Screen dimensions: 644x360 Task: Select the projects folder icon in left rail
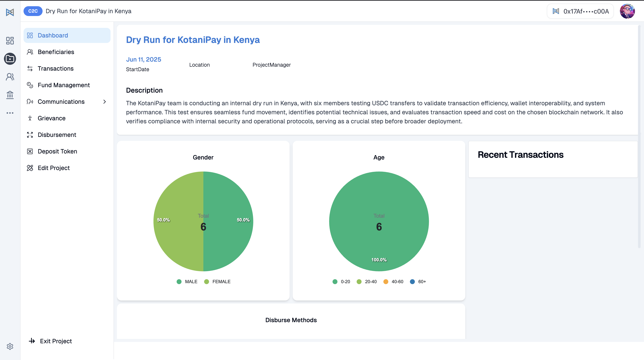[x=10, y=59]
